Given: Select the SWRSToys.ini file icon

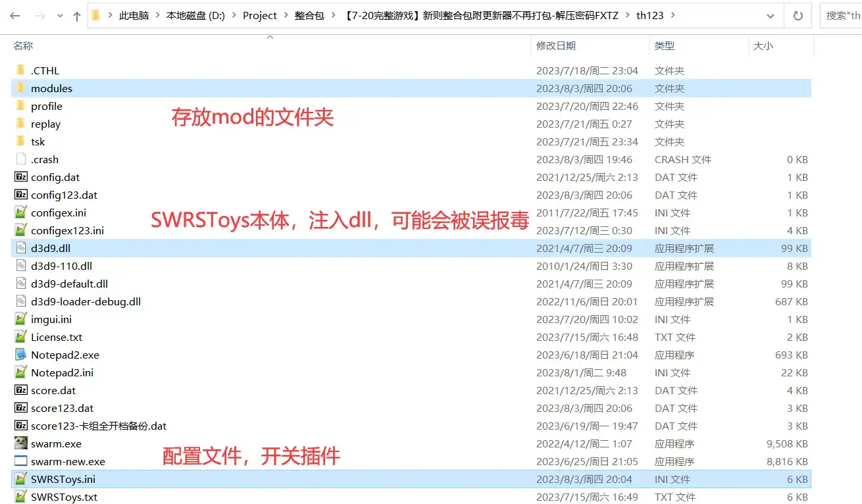Looking at the screenshot, I should [x=20, y=479].
